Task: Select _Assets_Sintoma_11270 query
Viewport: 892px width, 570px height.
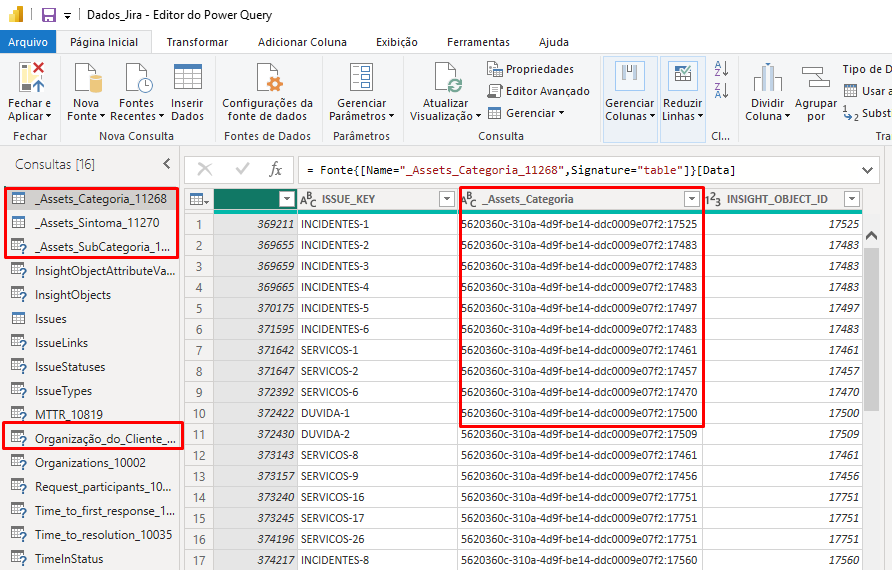Action: coord(91,222)
